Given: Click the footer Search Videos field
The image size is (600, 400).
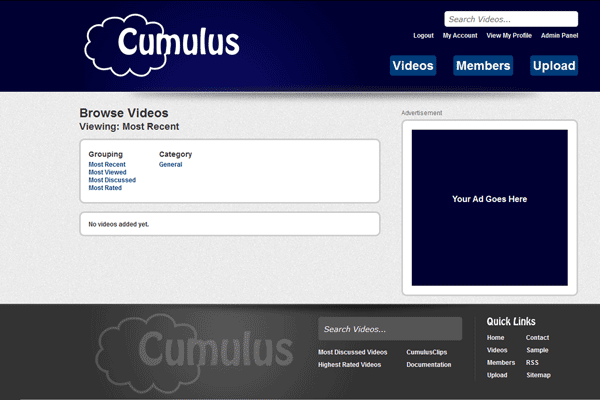Looking at the screenshot, I should click(x=390, y=329).
